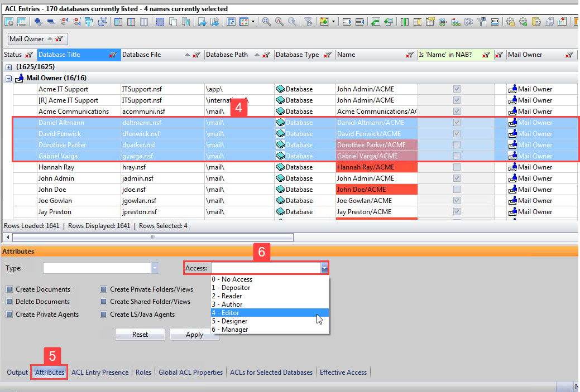This screenshot has height=392, width=580.
Task: Expand the (1625/1625) row with the plus icon
Action: click(x=8, y=66)
